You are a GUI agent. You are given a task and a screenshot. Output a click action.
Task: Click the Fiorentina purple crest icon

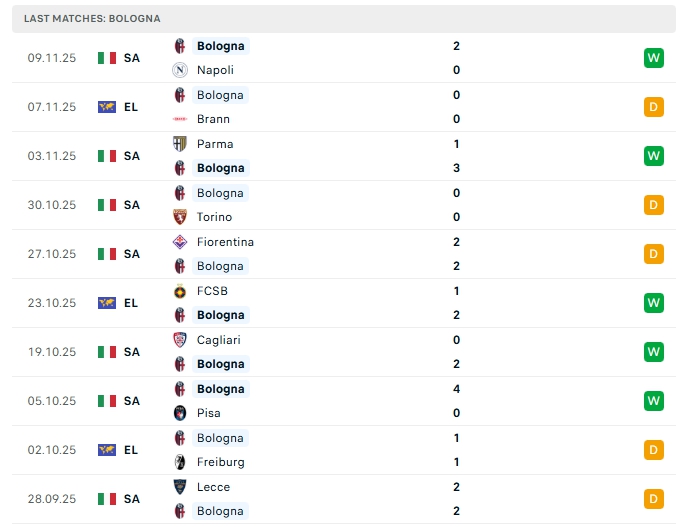pyautogui.click(x=180, y=242)
